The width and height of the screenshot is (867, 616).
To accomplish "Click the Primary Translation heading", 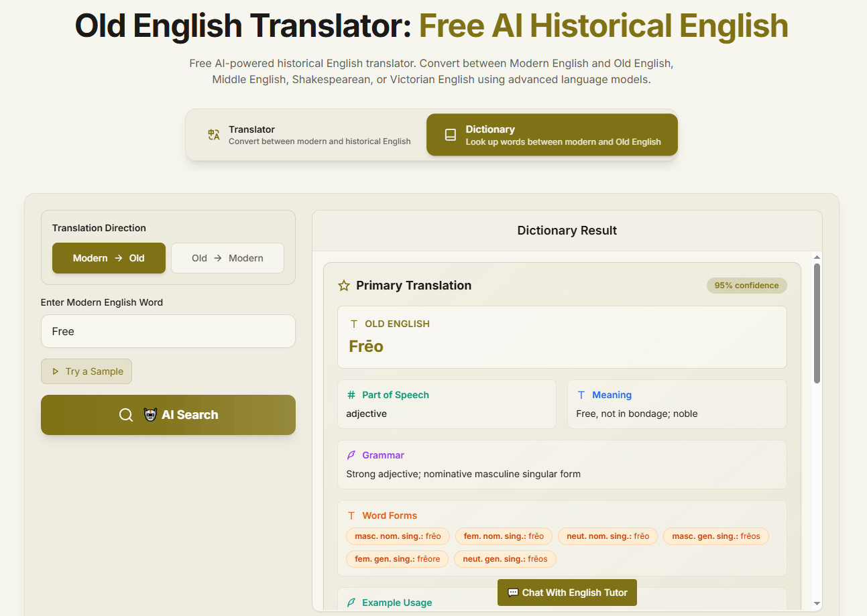I will pyautogui.click(x=414, y=286).
